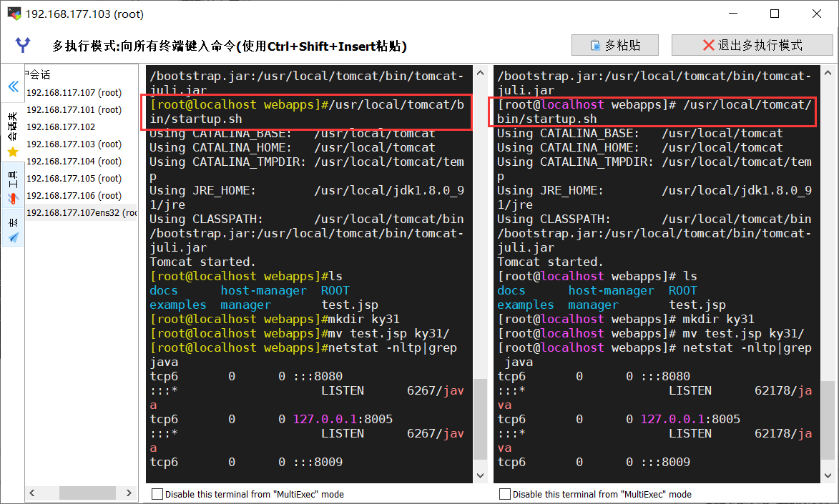Click session list scrollbar right arrow

point(129,493)
